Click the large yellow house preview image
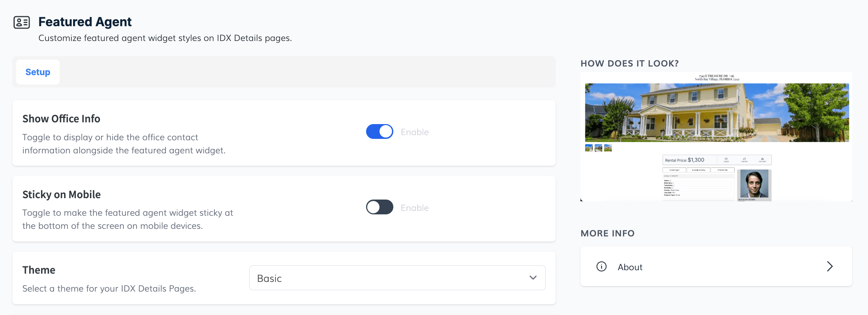This screenshot has height=315, width=868. (x=717, y=113)
